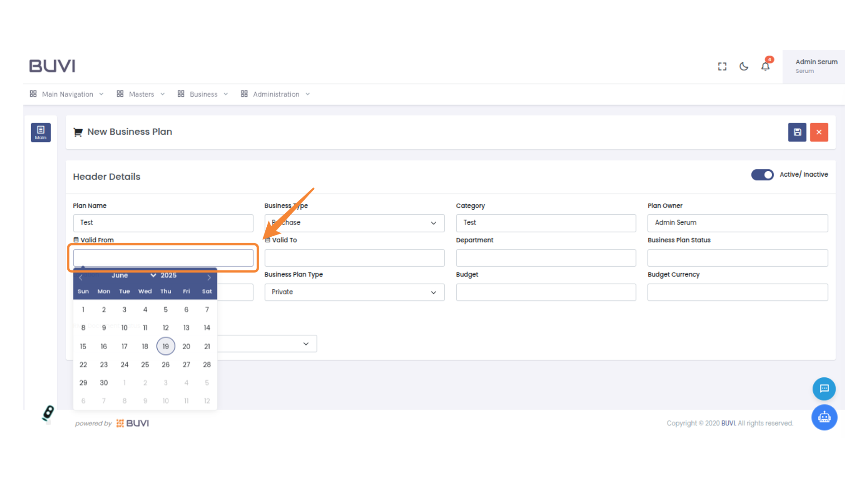868x488 pixels.
Task: Select the Main sidebar icon
Action: (x=41, y=132)
